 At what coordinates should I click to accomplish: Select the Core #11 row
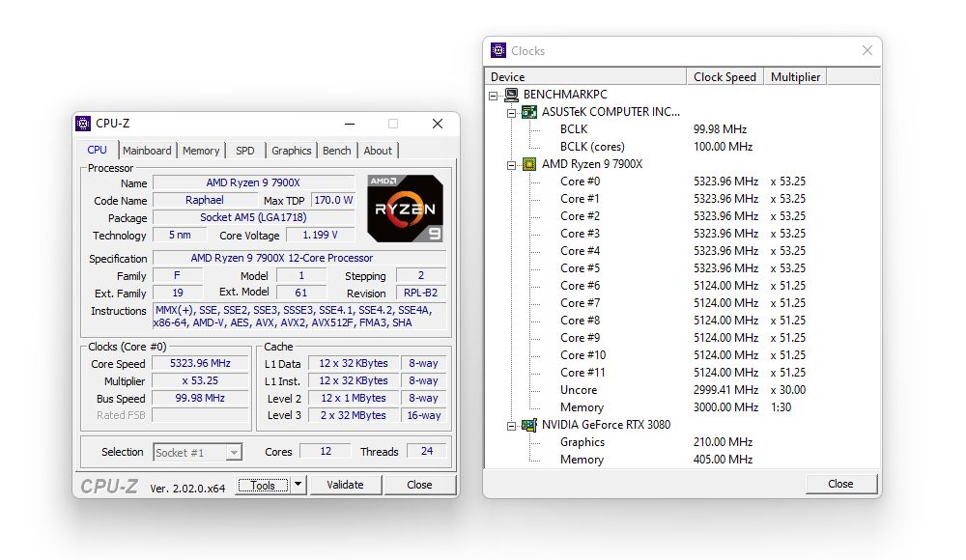683,373
